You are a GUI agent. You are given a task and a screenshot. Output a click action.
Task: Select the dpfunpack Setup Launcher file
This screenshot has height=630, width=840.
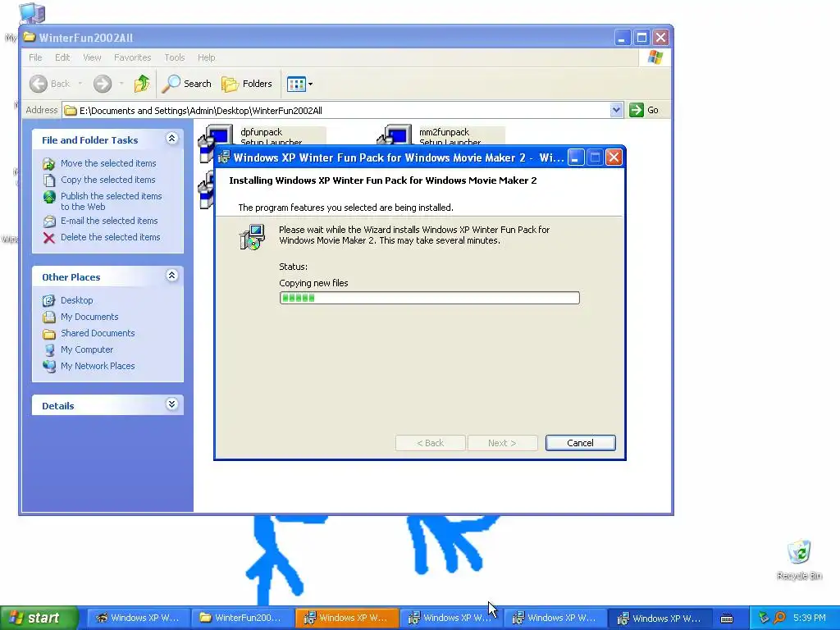click(x=262, y=135)
